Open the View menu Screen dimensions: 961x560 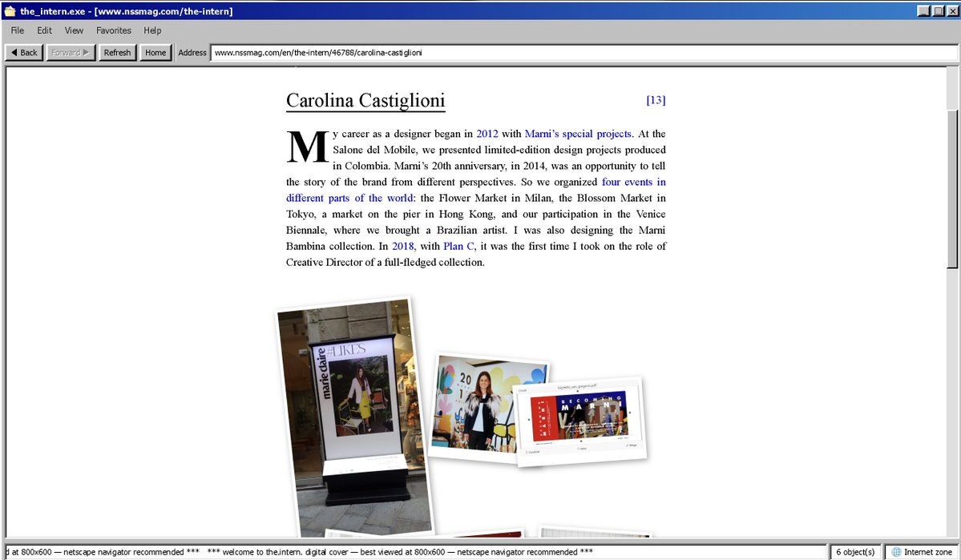click(74, 30)
